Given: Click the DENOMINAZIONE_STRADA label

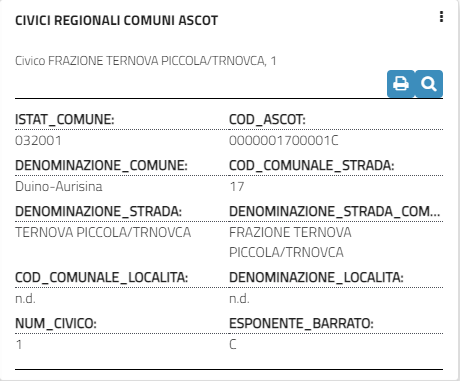Looking at the screenshot, I should (98, 212).
